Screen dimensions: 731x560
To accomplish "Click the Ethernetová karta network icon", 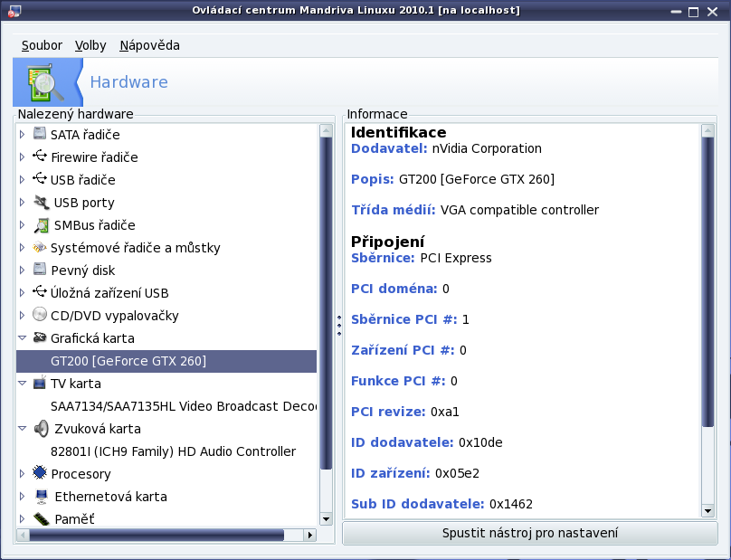I will (41, 496).
